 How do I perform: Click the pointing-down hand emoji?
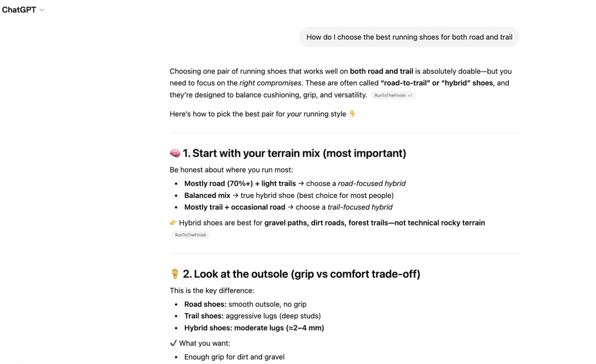click(x=352, y=114)
